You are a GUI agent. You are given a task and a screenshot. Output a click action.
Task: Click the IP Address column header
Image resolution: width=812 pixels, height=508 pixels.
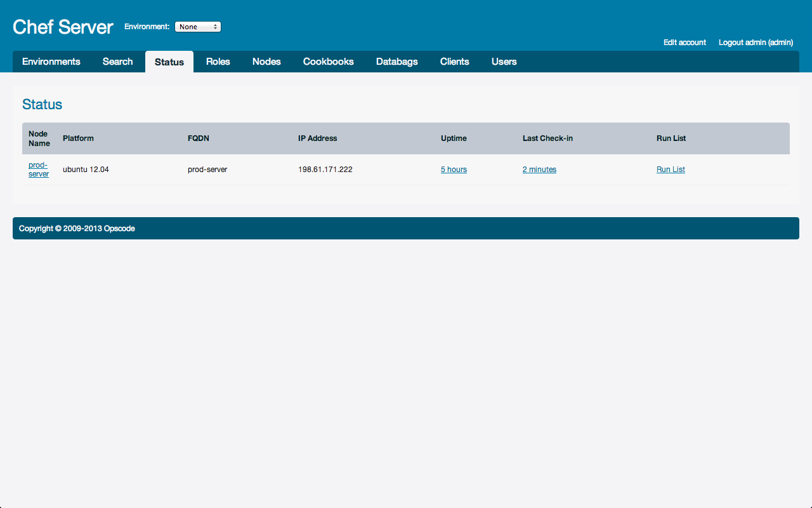318,138
